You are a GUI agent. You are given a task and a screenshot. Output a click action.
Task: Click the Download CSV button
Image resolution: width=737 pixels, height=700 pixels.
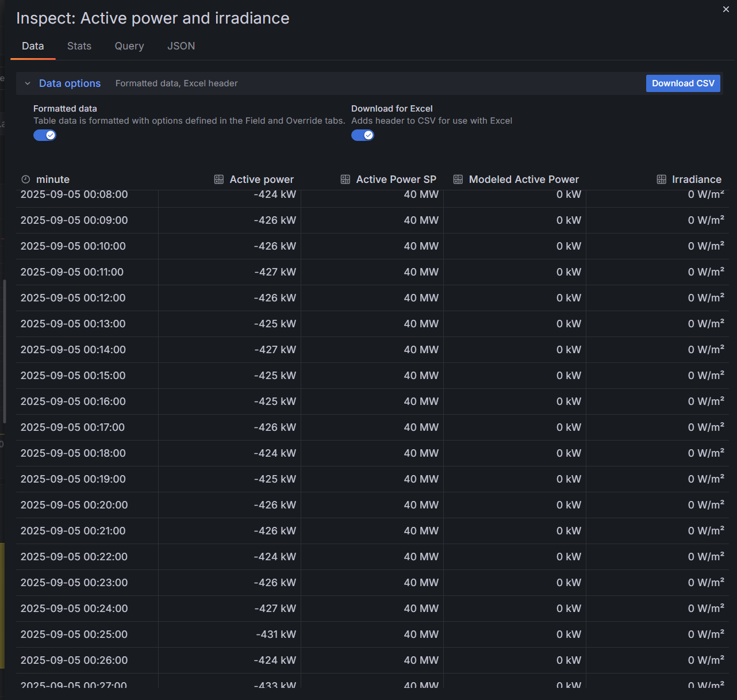pos(683,83)
